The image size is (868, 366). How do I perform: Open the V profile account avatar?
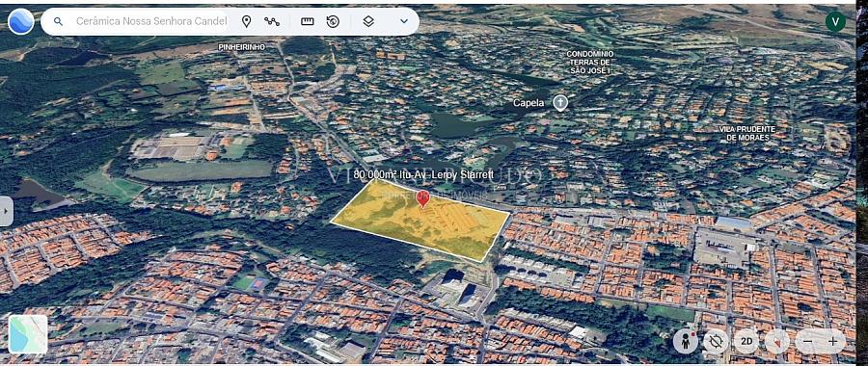(835, 21)
